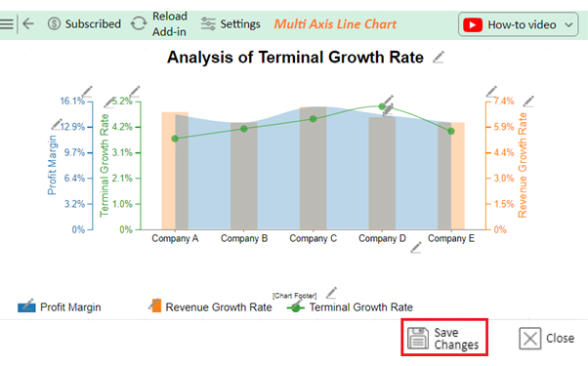Click the Reload Add-in refresh icon
This screenshot has height=366, width=588.
tap(139, 23)
